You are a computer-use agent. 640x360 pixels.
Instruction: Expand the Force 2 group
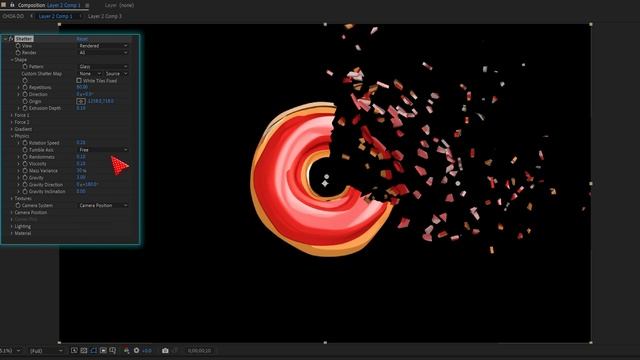tap(12, 122)
